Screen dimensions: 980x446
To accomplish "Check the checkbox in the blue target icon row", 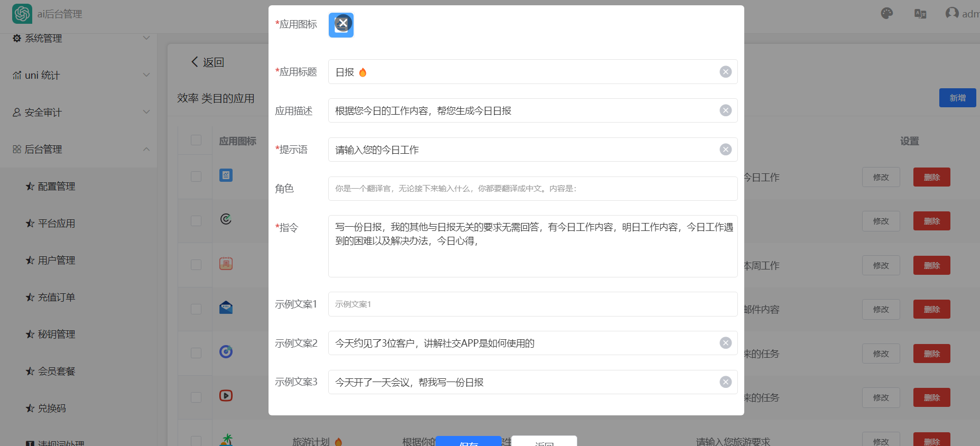I will pos(196,353).
